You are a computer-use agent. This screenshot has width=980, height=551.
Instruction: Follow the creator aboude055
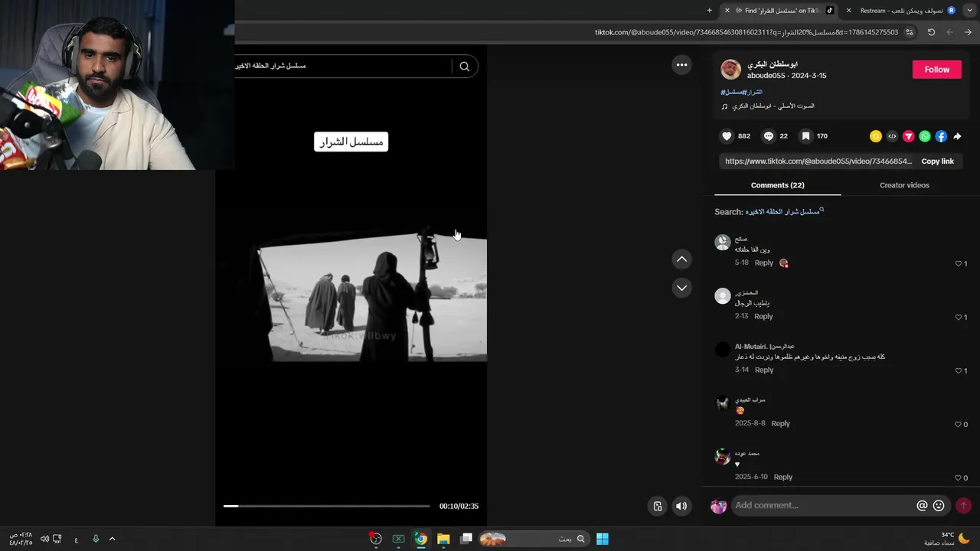(x=936, y=70)
